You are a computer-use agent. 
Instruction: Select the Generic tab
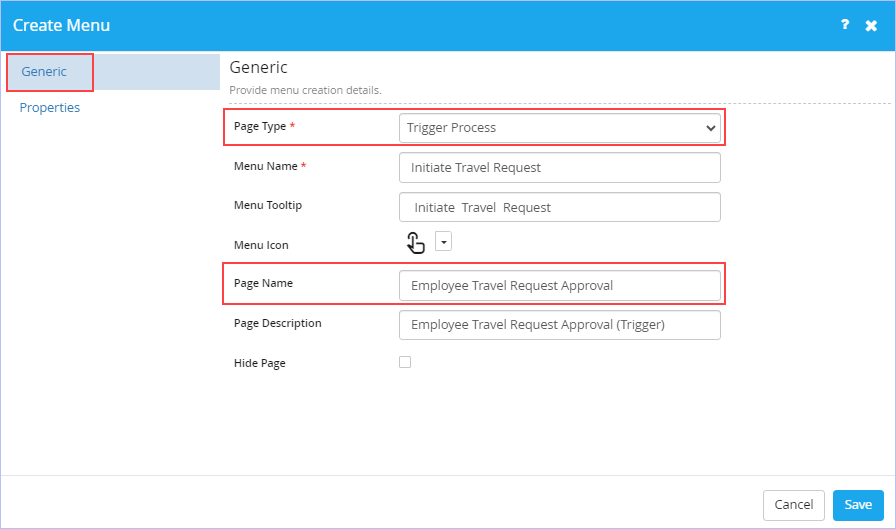pos(44,71)
